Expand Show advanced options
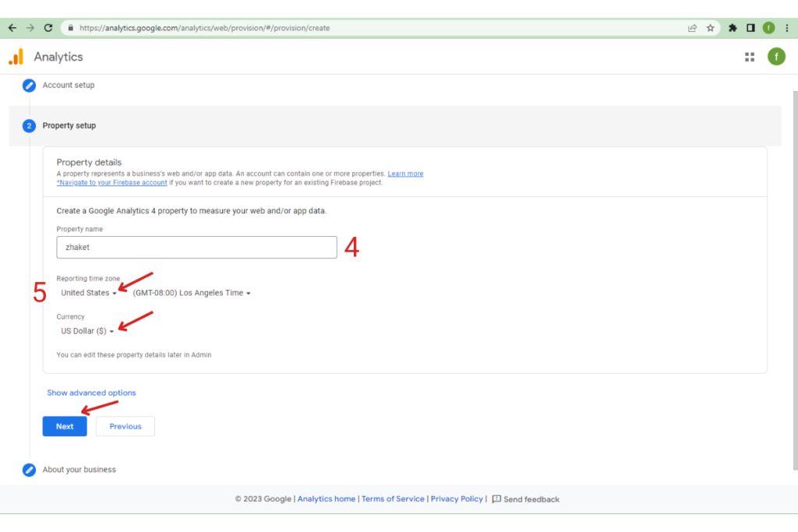The height and width of the screenshot is (532, 798). (92, 393)
